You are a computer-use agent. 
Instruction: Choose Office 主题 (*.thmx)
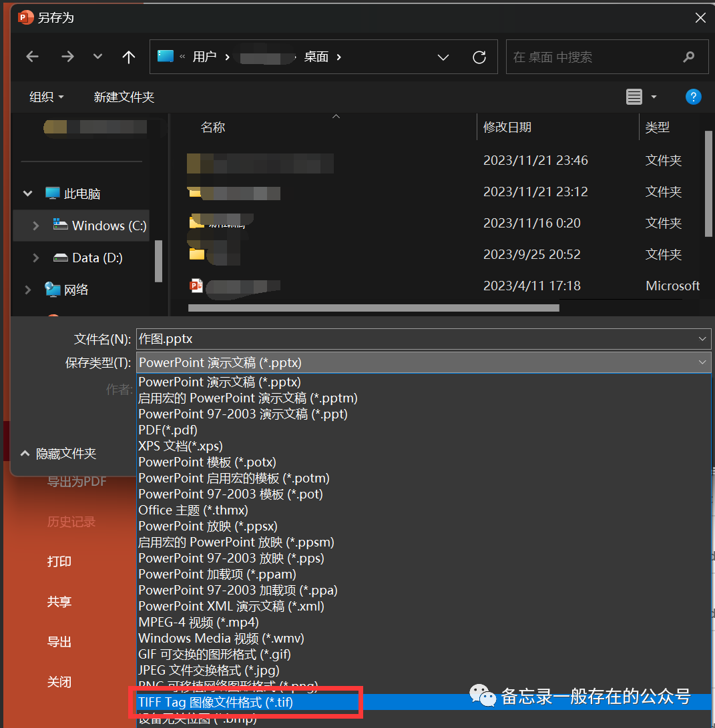(424, 510)
